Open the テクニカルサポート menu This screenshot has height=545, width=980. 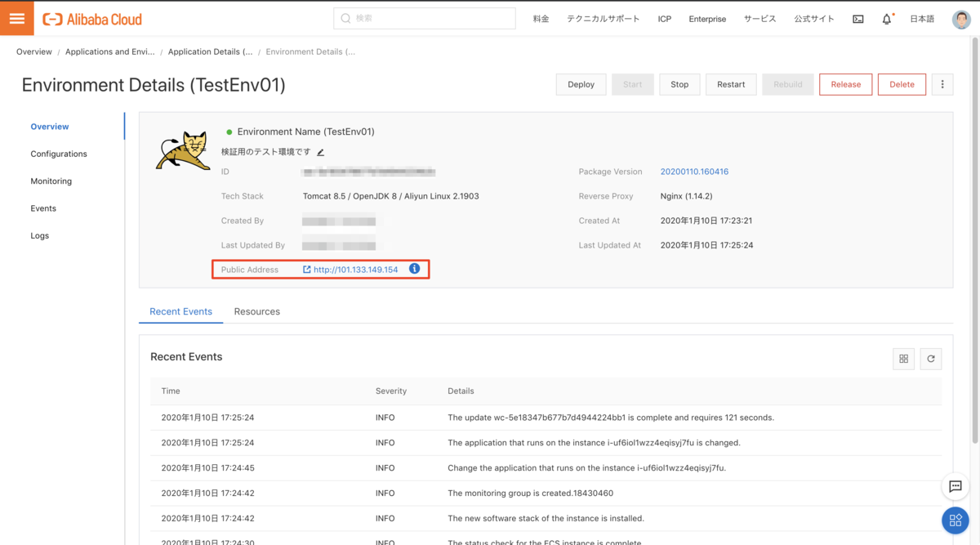pos(604,19)
